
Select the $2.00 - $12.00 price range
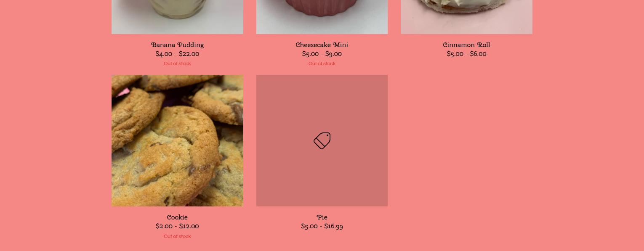177,226
